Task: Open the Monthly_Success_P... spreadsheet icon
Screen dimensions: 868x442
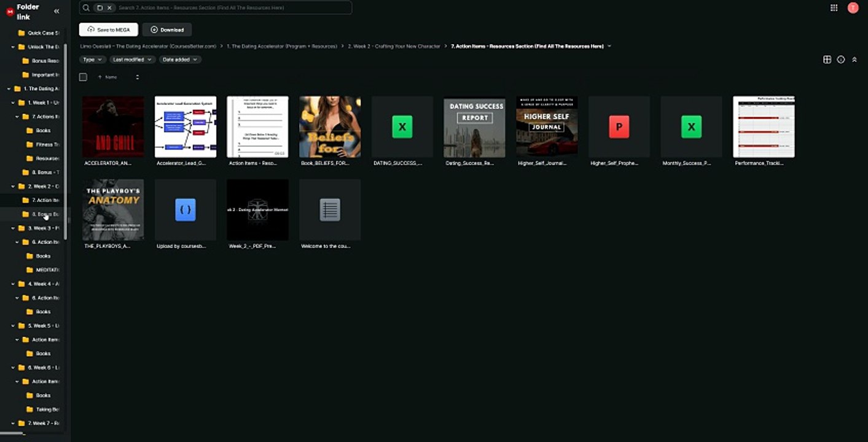Action: click(x=691, y=126)
